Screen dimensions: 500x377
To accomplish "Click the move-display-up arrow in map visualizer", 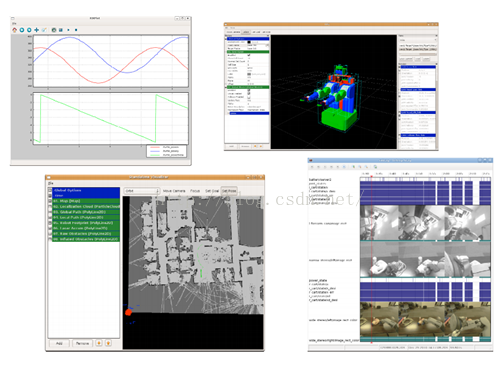I will point(99,343).
